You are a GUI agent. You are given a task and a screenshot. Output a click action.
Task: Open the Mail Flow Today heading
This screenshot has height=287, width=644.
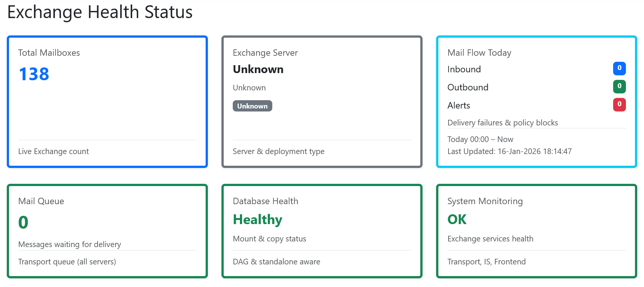point(479,53)
